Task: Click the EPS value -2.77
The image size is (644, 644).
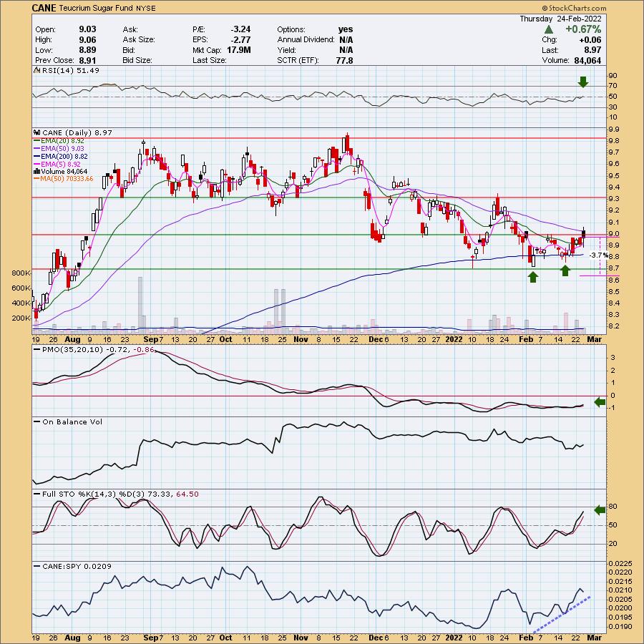Action: [240, 40]
